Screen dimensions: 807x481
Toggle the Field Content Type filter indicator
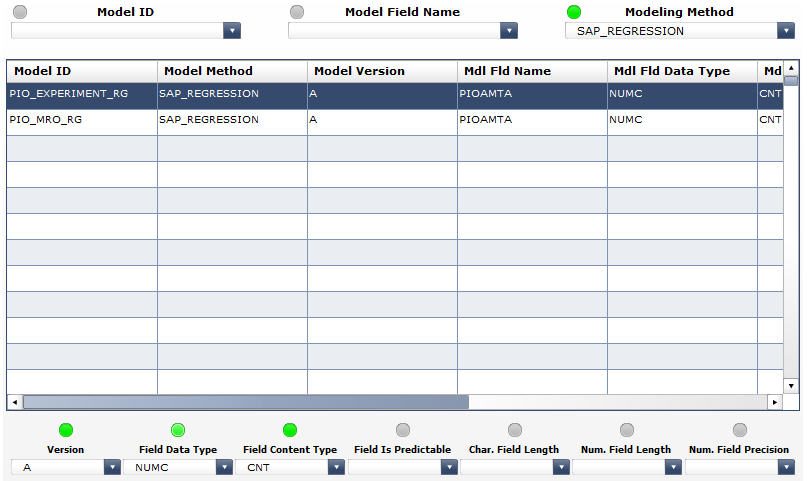(x=290, y=430)
